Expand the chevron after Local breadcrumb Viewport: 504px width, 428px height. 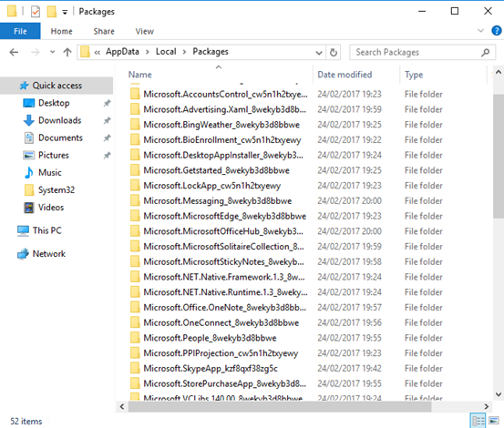[184, 52]
